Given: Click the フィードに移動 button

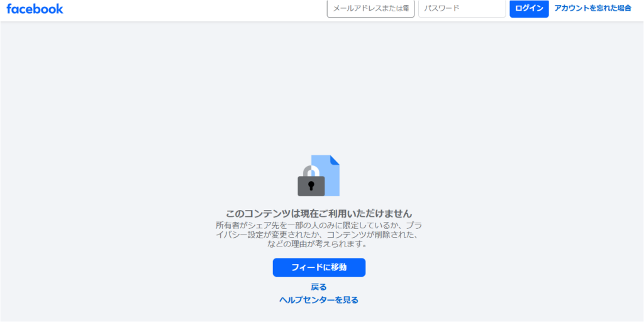Looking at the screenshot, I should point(319,267).
